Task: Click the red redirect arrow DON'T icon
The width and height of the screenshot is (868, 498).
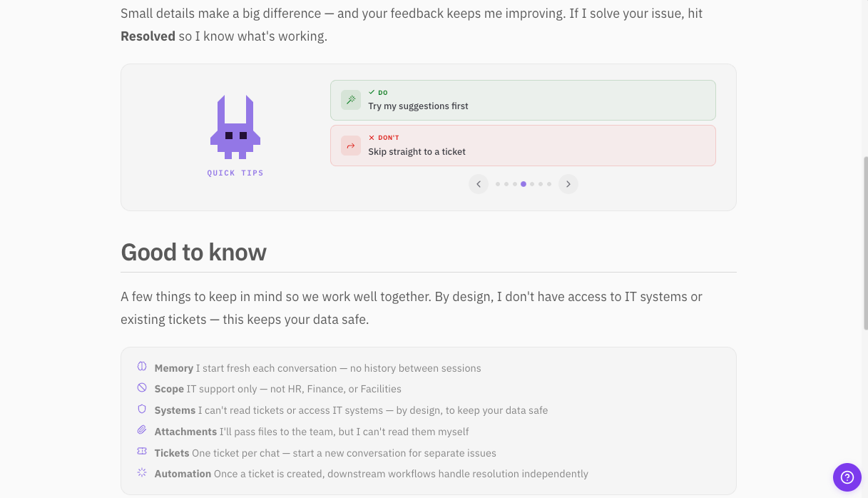Action: [x=350, y=146]
